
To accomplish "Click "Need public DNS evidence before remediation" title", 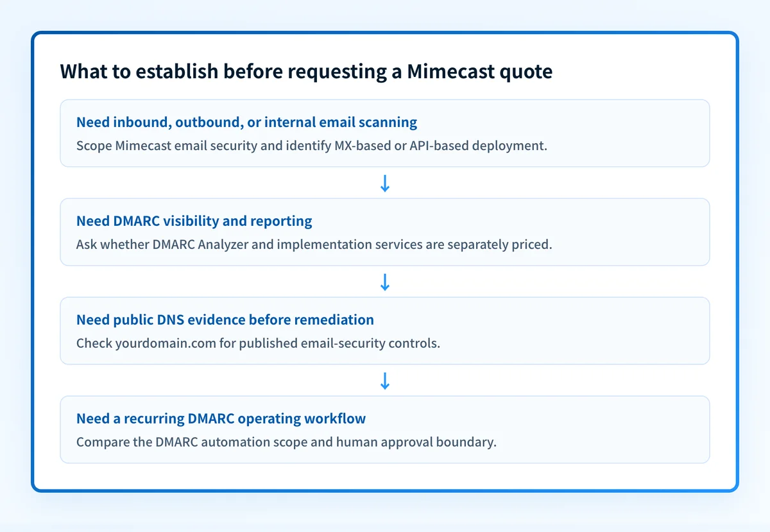I will [225, 320].
